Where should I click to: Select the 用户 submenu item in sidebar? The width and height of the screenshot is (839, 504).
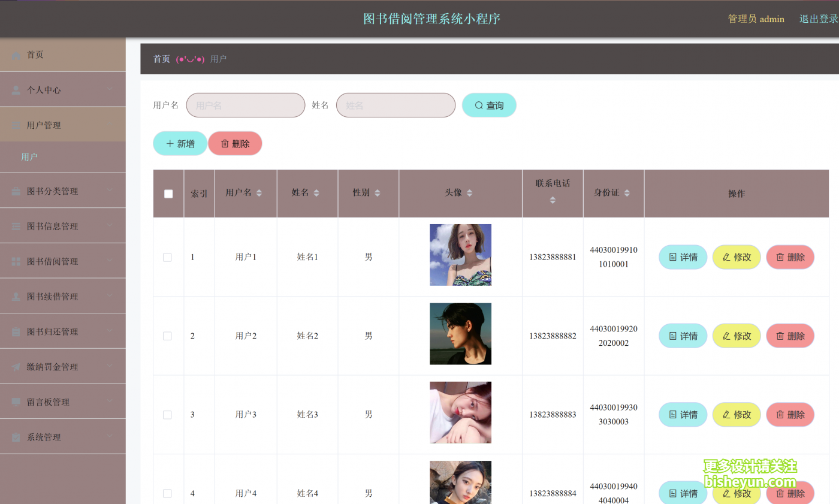coord(63,157)
